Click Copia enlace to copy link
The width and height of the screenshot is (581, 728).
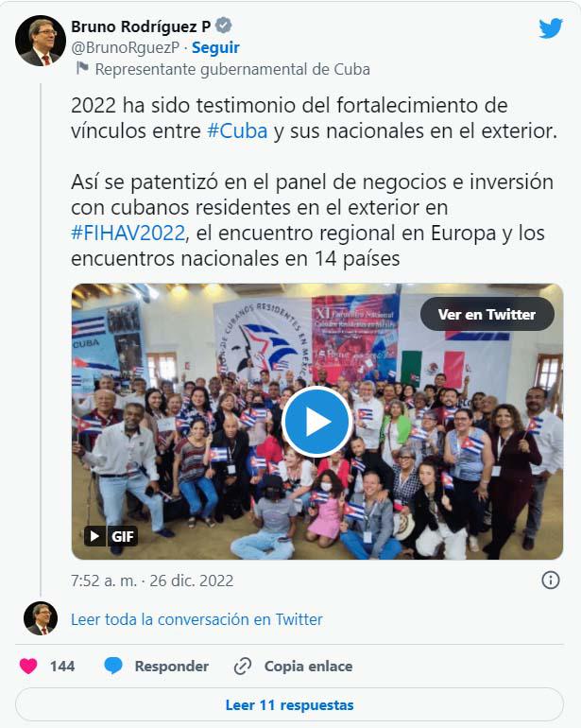click(x=308, y=667)
